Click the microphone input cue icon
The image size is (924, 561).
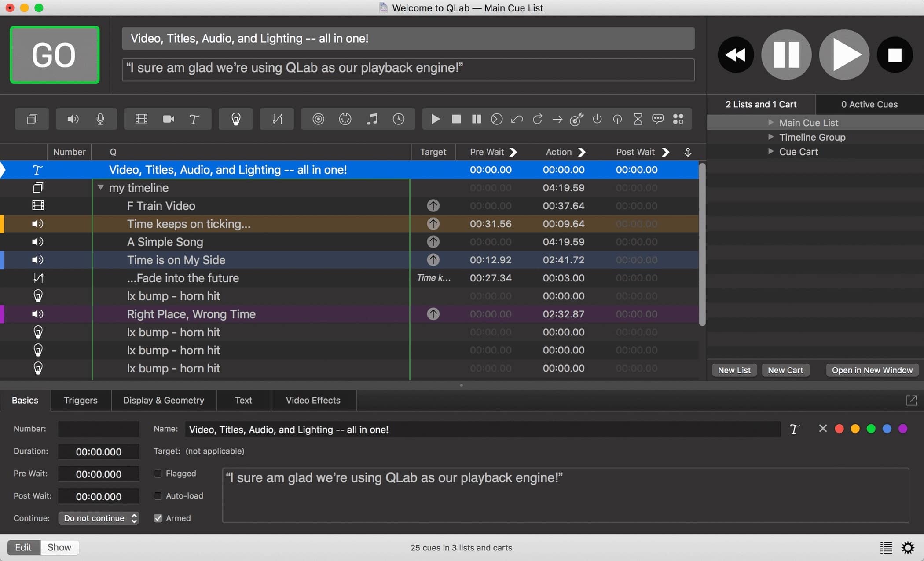100,119
